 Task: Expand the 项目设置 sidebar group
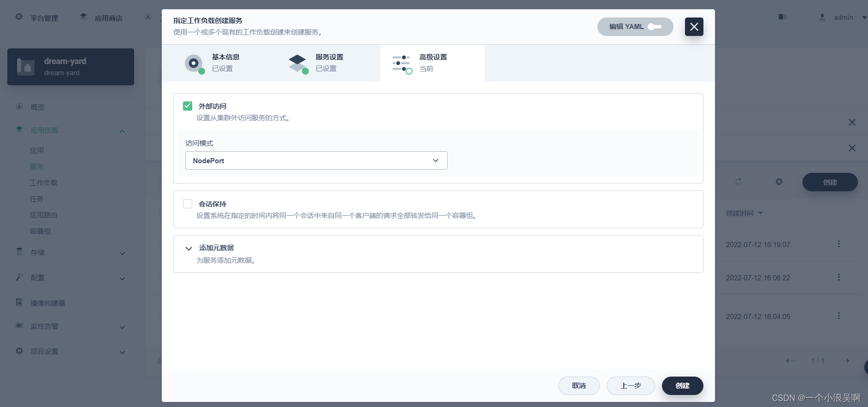click(122, 352)
